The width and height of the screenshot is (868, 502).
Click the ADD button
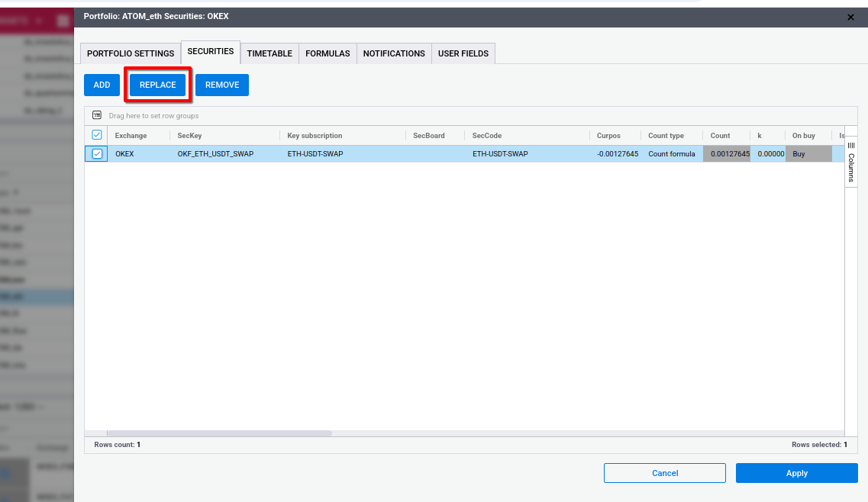pyautogui.click(x=102, y=85)
